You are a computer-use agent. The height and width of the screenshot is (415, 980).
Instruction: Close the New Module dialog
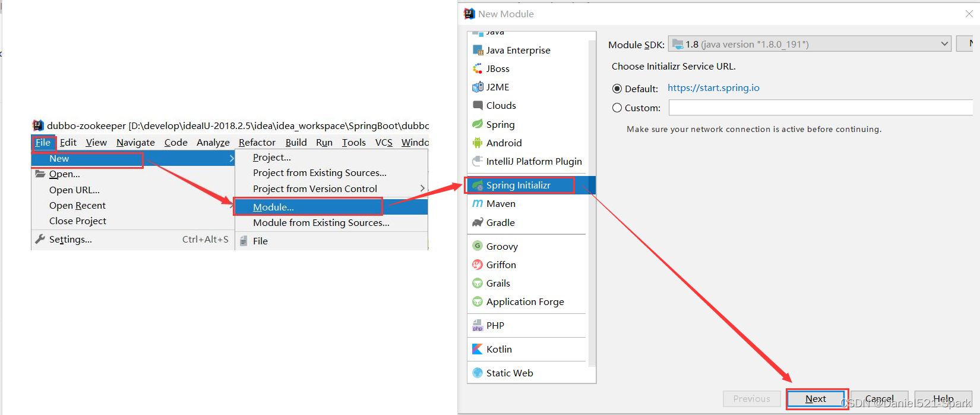[969, 14]
